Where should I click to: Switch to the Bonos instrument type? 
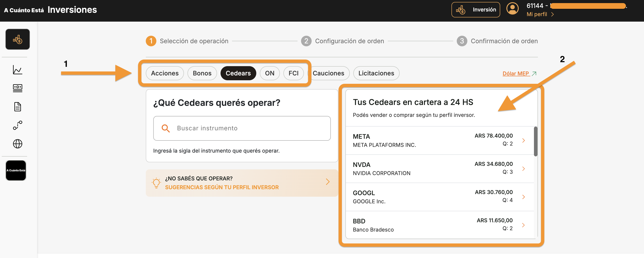202,73
